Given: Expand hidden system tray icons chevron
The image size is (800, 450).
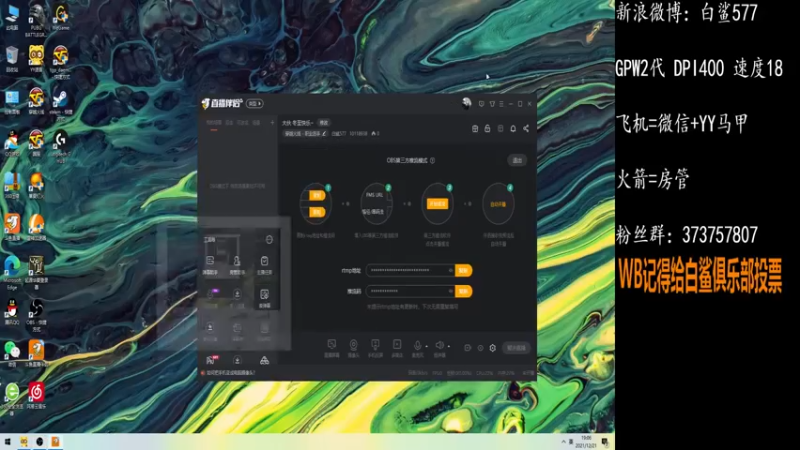Looking at the screenshot, I should click(x=563, y=442).
